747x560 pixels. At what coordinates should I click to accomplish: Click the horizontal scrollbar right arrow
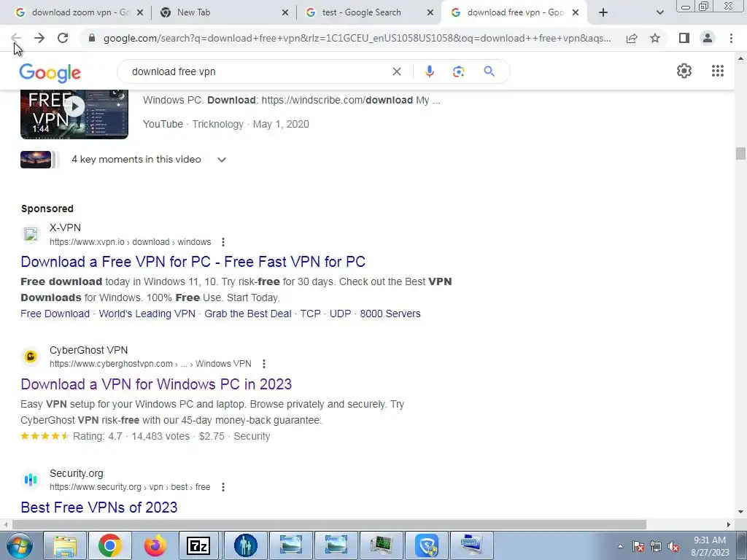pos(729,525)
